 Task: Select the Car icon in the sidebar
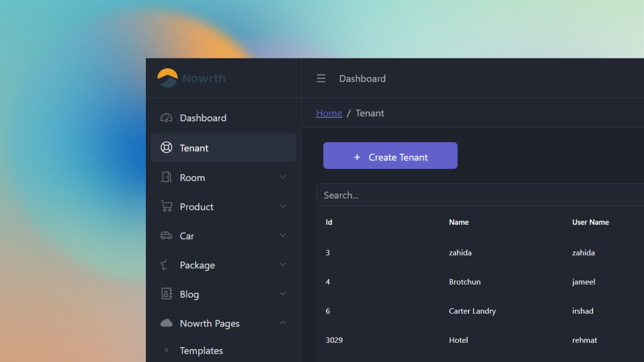(166, 235)
